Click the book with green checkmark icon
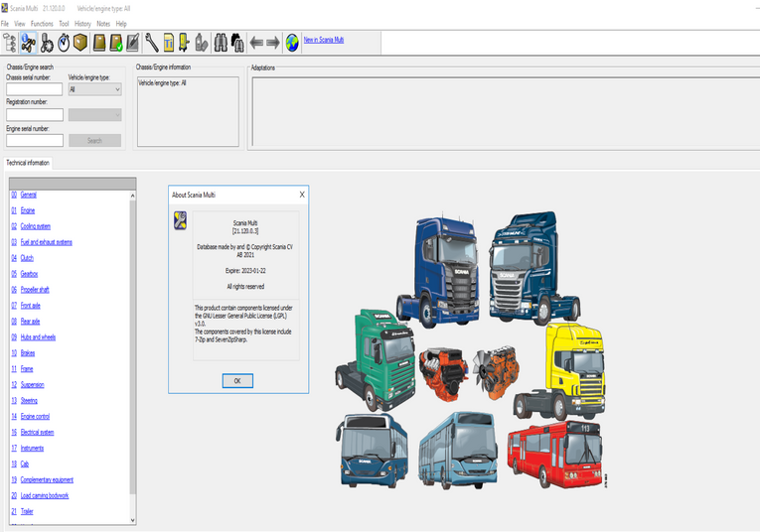Viewport: 760px width, 532px height. point(116,42)
